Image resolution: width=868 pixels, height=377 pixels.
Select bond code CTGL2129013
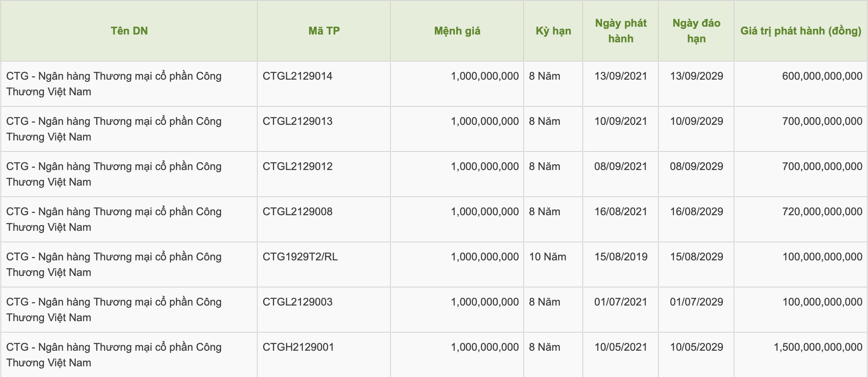(298, 121)
